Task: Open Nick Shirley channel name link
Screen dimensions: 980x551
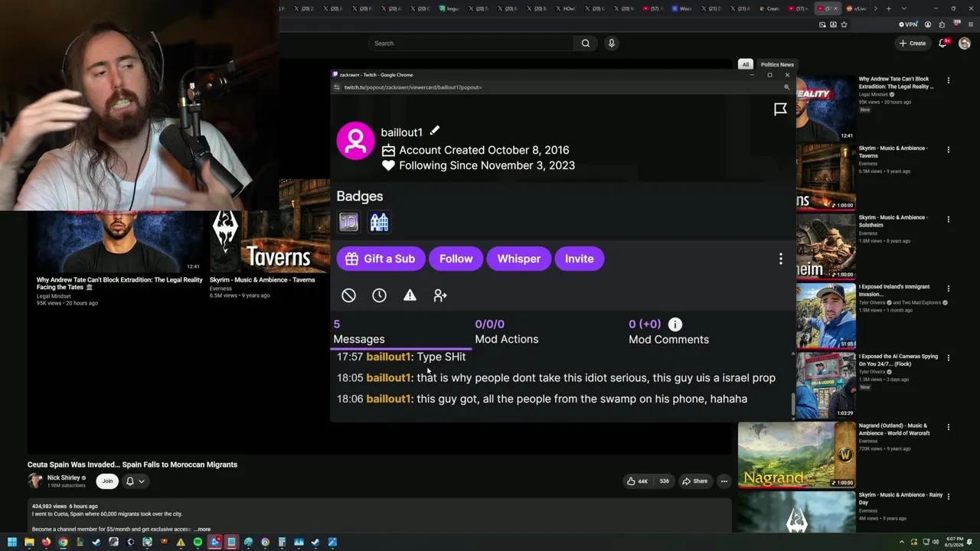Action: [x=64, y=478]
